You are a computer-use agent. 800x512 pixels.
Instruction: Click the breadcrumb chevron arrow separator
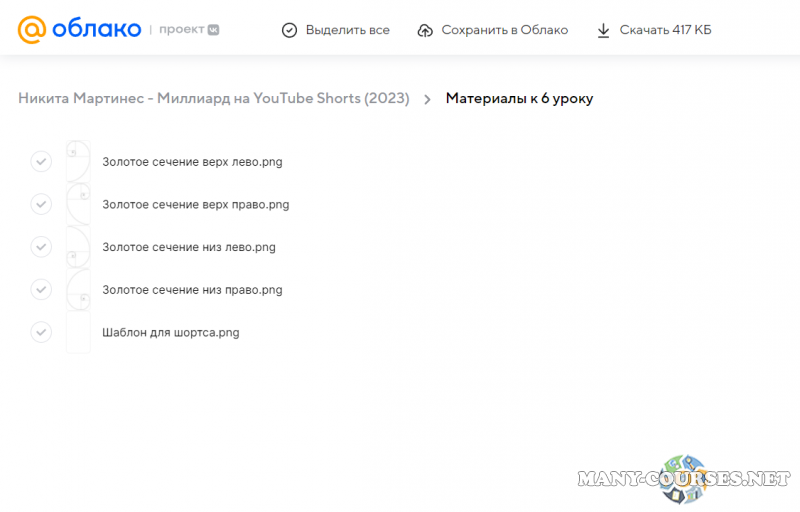(x=427, y=99)
